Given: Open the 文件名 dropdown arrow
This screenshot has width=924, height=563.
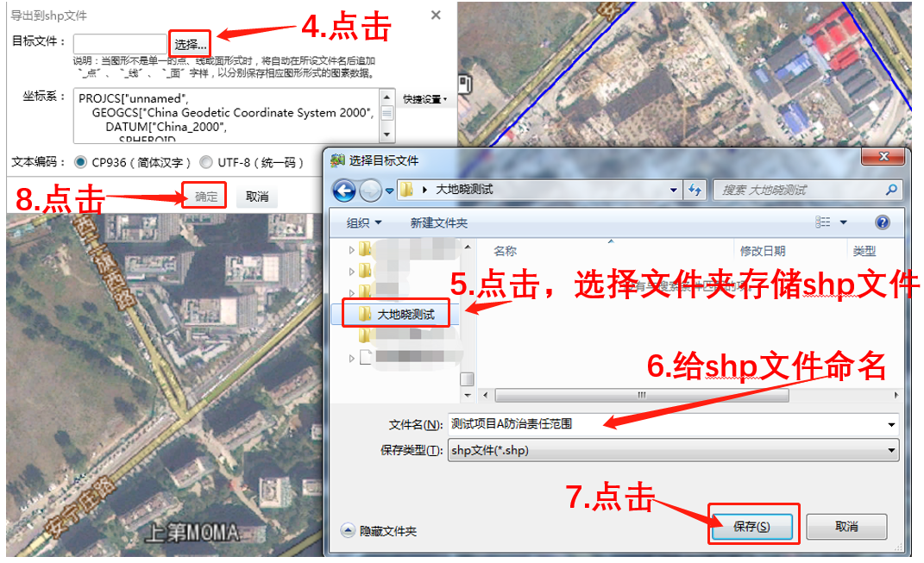Looking at the screenshot, I should point(891,424).
